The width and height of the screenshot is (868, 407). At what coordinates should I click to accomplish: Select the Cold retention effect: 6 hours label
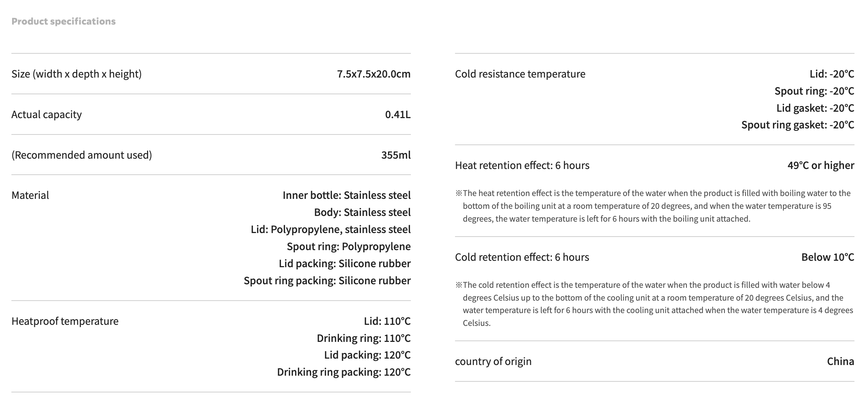(x=522, y=257)
